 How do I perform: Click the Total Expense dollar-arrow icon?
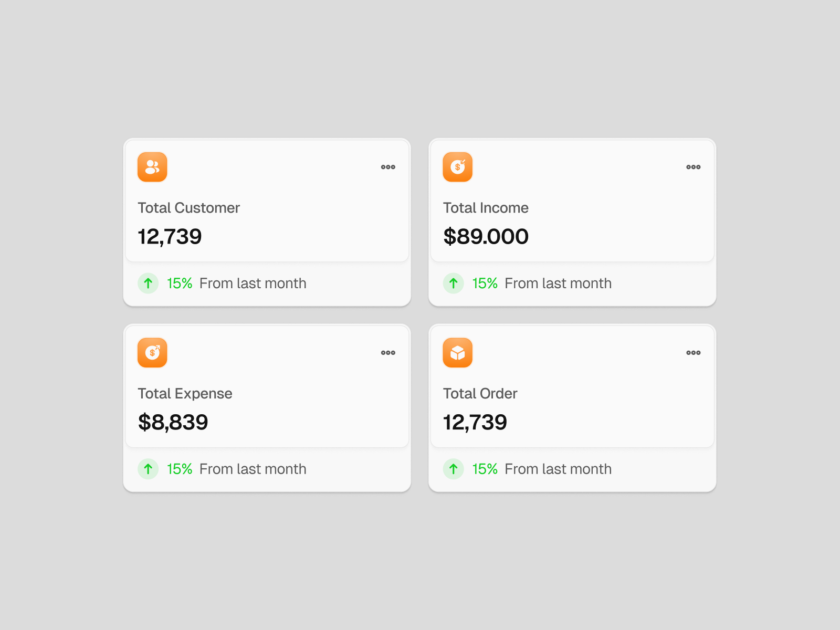pos(152,352)
